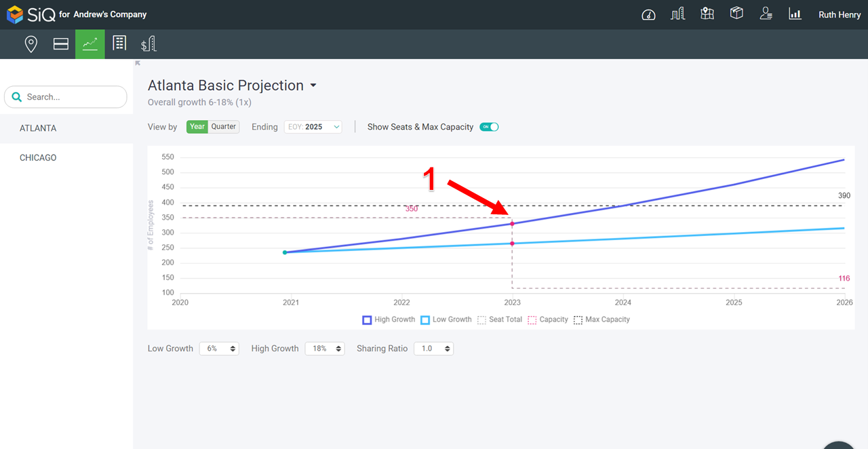Click the pink "116" value label
This screenshot has height=449, width=868.
[x=844, y=278]
